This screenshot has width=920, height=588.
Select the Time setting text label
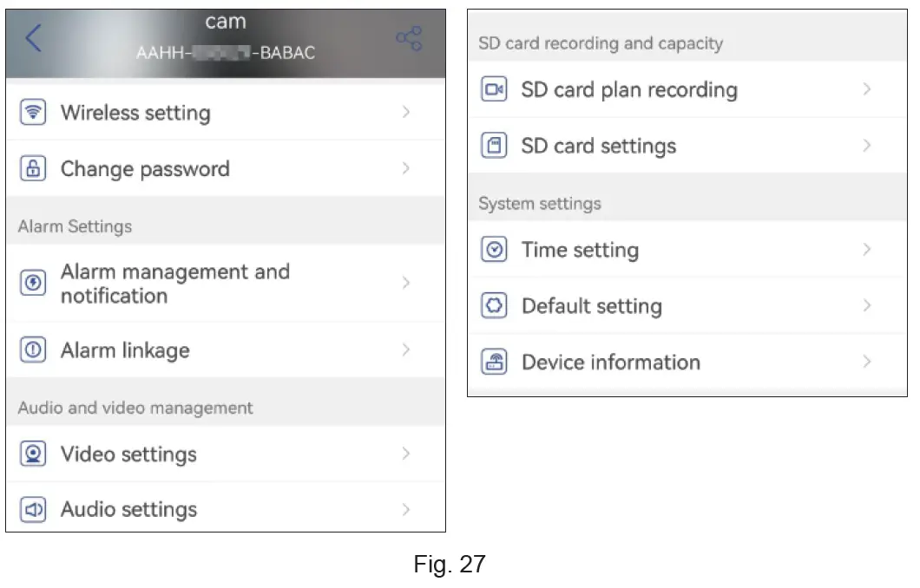[x=580, y=250]
